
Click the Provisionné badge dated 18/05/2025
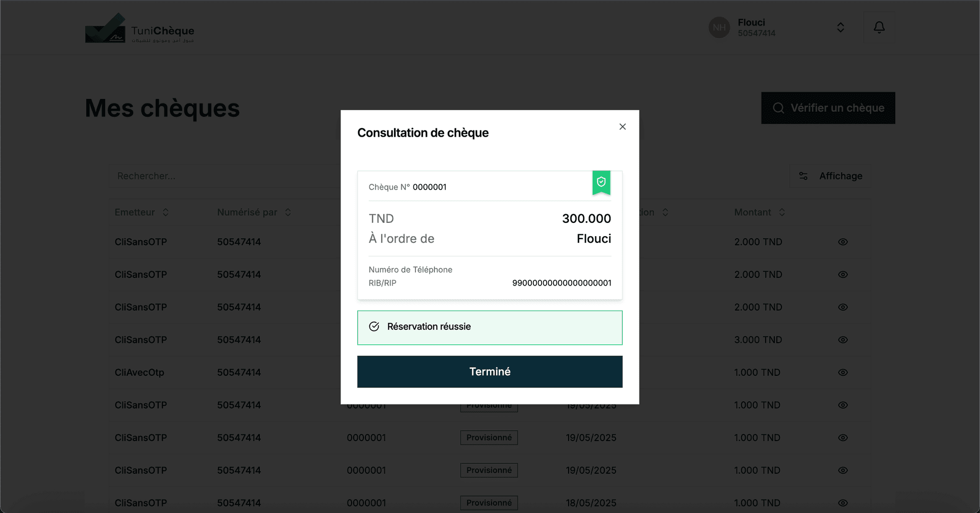489,503
